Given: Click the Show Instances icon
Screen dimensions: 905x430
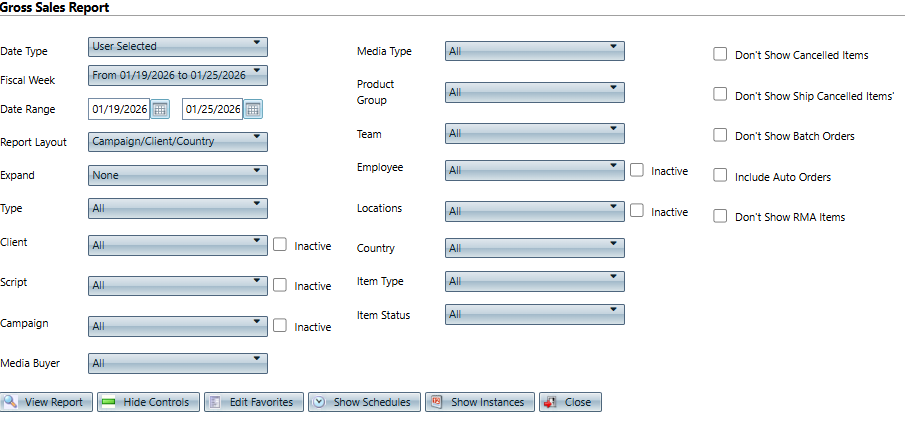Looking at the screenshot, I should click(x=436, y=402).
